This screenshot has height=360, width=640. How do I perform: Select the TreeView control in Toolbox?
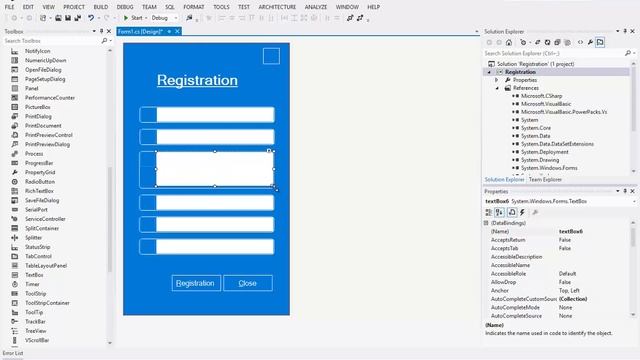pyautogui.click(x=36, y=331)
